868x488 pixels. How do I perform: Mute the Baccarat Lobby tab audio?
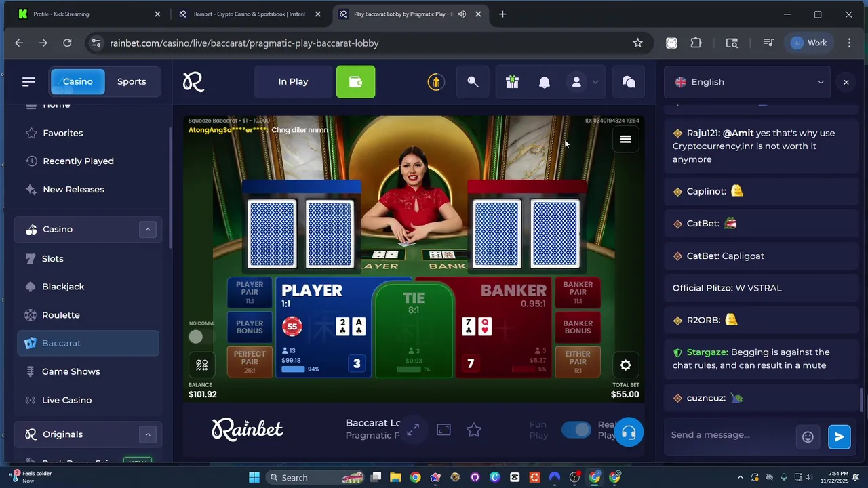coord(462,14)
